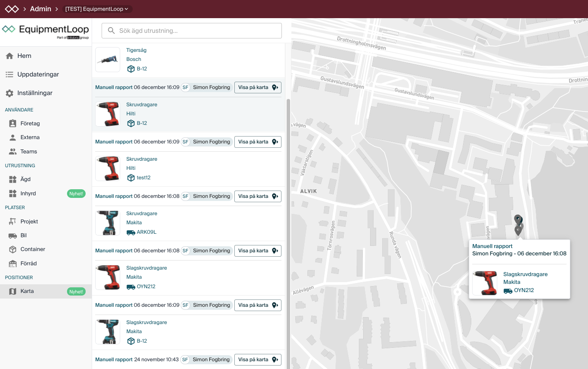Screen dimensions: 588x369
Task: Click the Förråd warehouse icon
Action: (x=13, y=264)
